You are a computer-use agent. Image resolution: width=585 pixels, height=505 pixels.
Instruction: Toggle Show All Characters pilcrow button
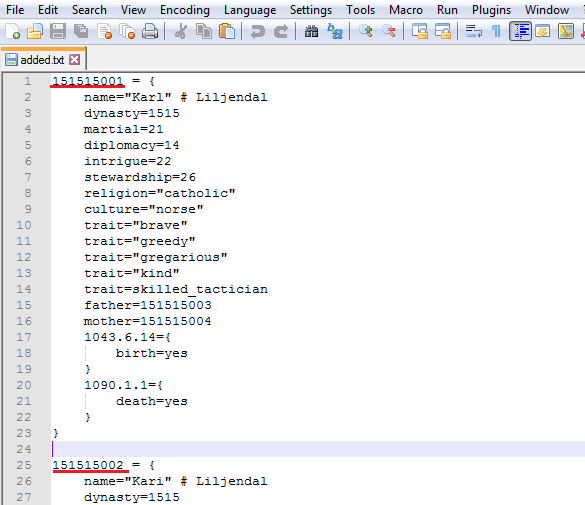[497, 31]
